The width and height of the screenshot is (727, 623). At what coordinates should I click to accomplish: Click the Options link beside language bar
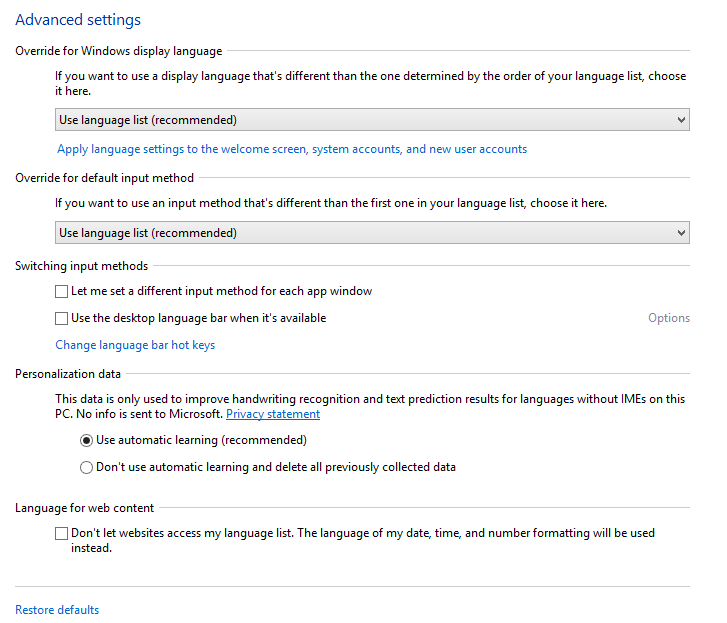click(669, 318)
